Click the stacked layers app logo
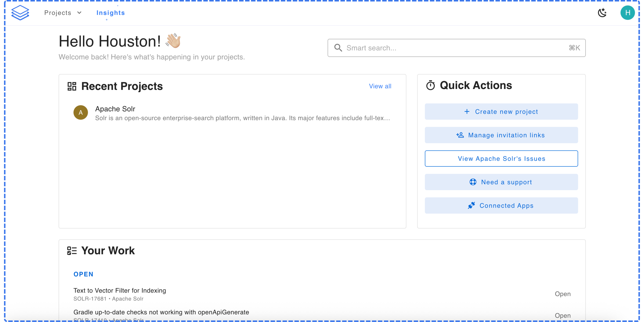 tap(20, 12)
